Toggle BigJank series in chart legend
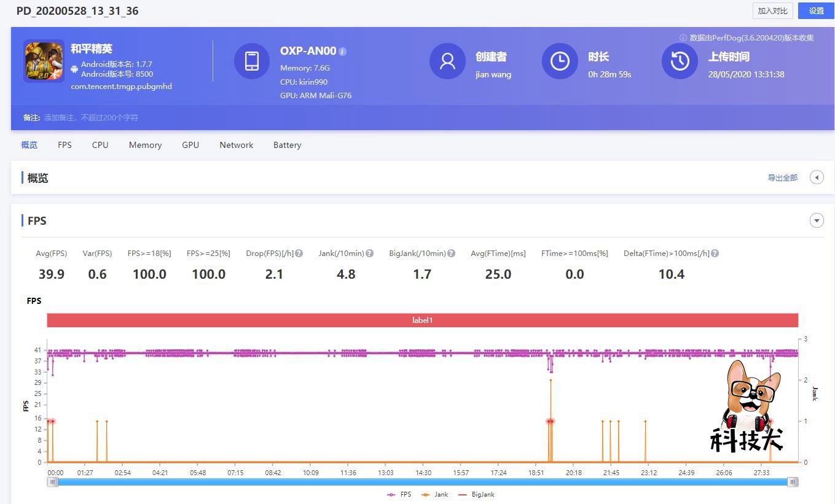The height and width of the screenshot is (504, 835). pyautogui.click(x=477, y=494)
